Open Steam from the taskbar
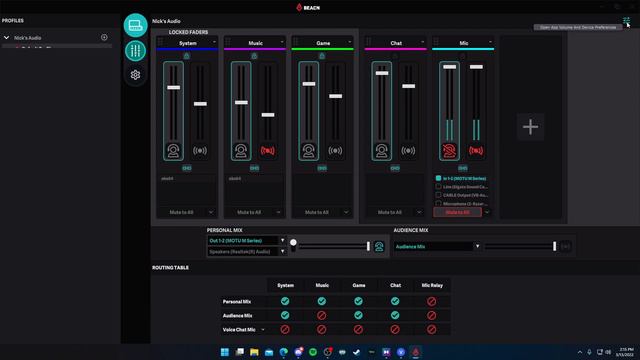640x360 pixels. click(x=357, y=352)
